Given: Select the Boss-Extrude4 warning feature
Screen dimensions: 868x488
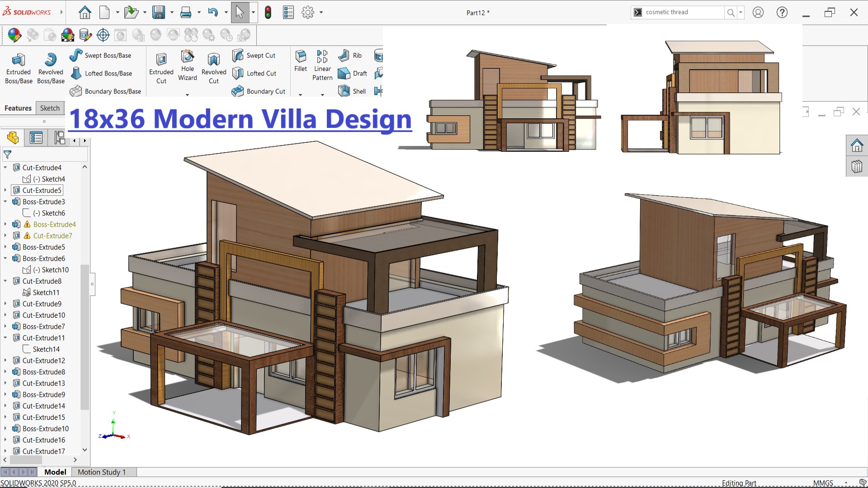Looking at the screenshot, I should (x=54, y=225).
